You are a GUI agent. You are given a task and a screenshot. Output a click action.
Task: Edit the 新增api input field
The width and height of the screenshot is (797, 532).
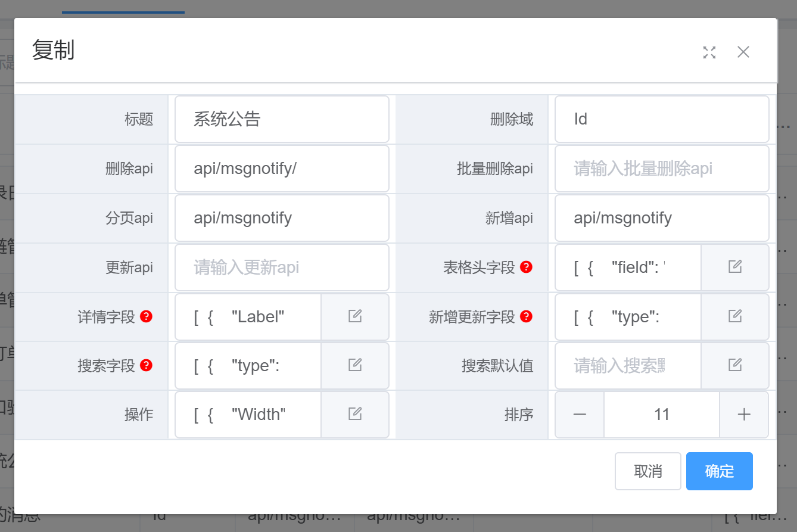pos(662,218)
